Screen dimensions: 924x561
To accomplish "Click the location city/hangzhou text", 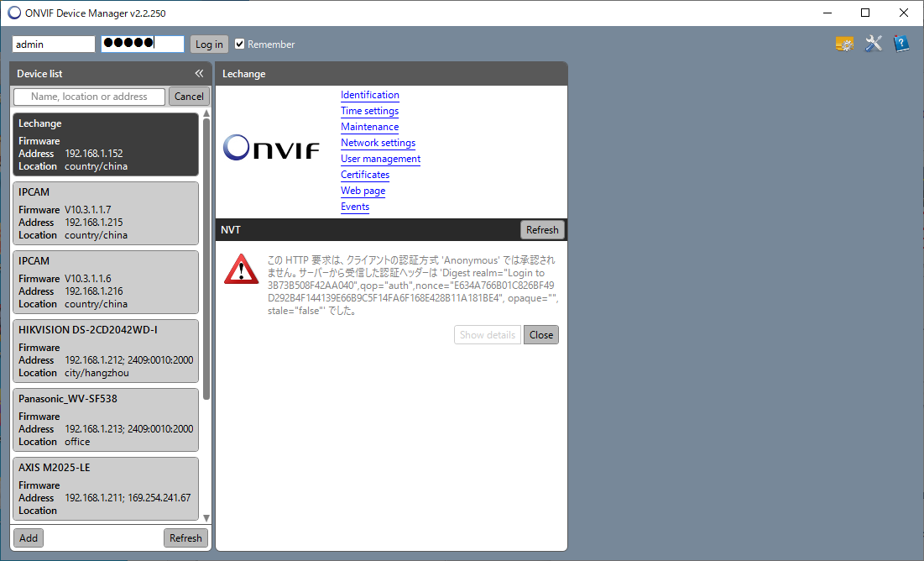I will (x=97, y=373).
